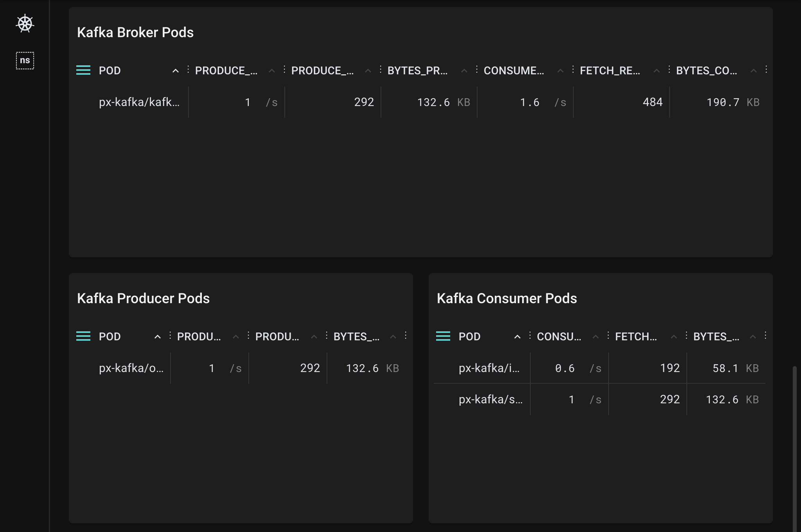801x532 pixels.
Task: Open column menu in Kafka Consumer Pods table
Action: [x=443, y=336]
